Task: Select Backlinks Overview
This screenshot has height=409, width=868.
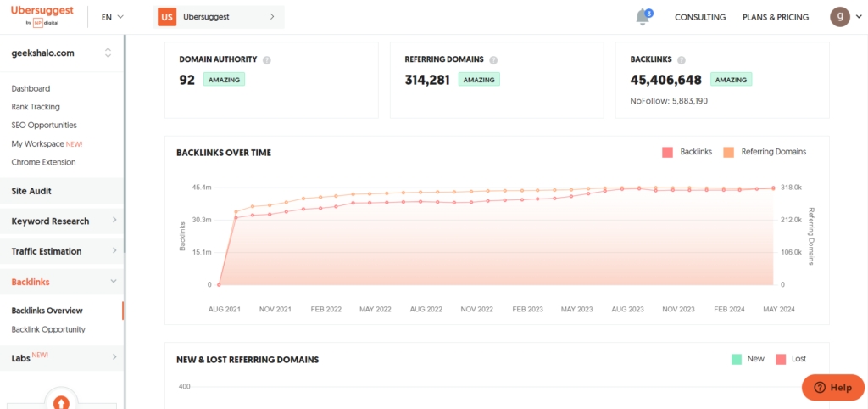Action: pos(47,311)
